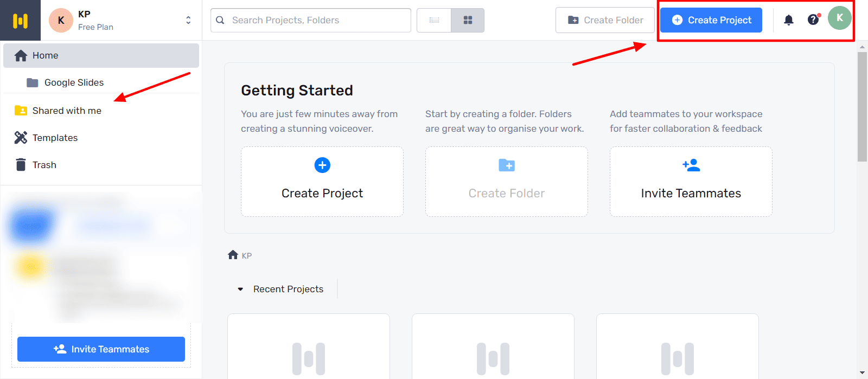The width and height of the screenshot is (868, 379).
Task: Click the add-person icon above Invite Teammates card
Action: 691,165
